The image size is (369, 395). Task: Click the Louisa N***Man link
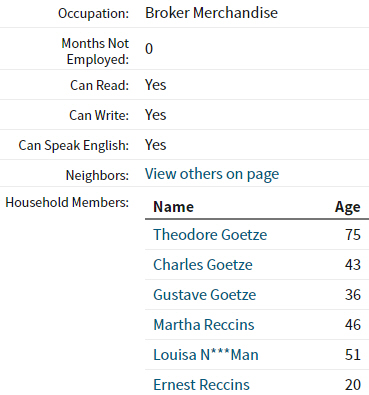206,355
